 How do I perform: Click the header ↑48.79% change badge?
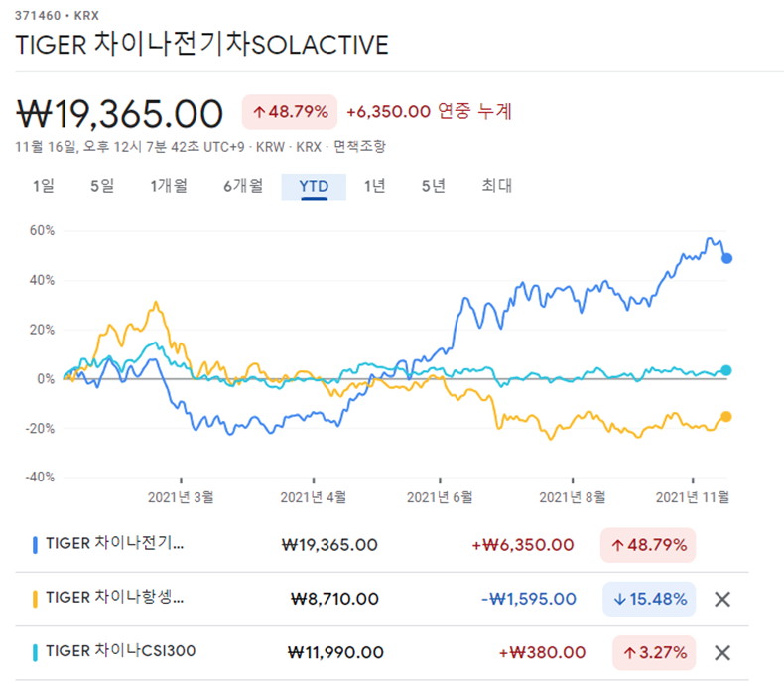[290, 112]
